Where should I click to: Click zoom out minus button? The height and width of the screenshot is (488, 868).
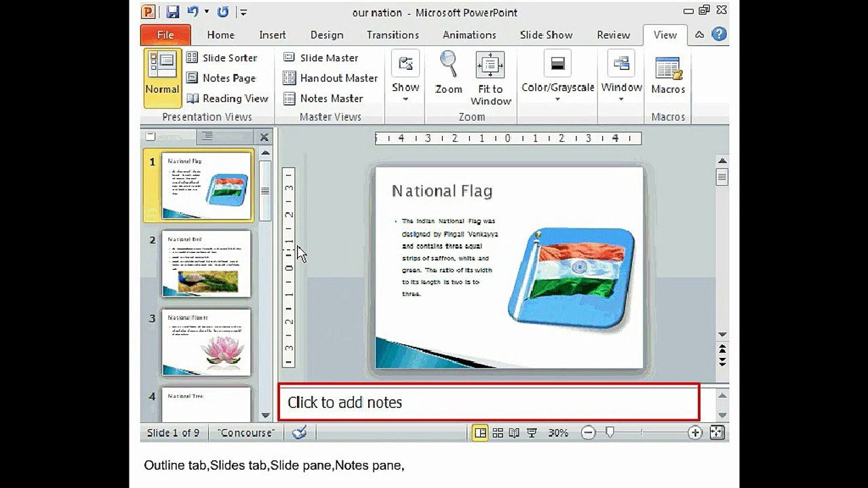(588, 432)
